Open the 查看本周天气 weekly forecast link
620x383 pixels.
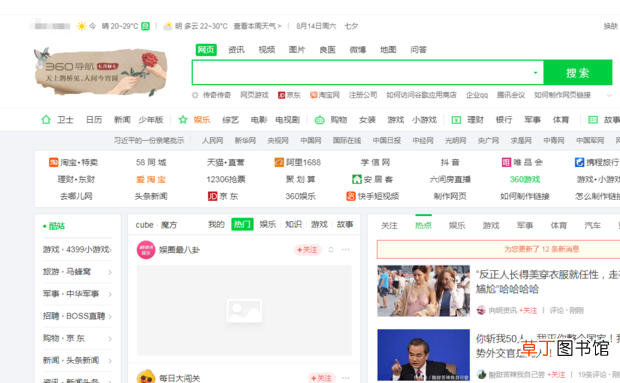[257, 26]
